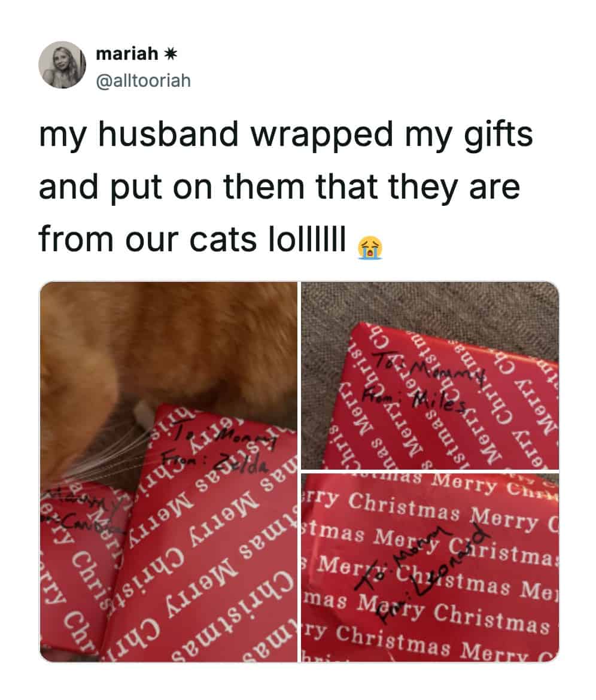Viewport: 596px width, 700px height.
Task: Click the tweet line "and put on them"
Action: point(171,187)
